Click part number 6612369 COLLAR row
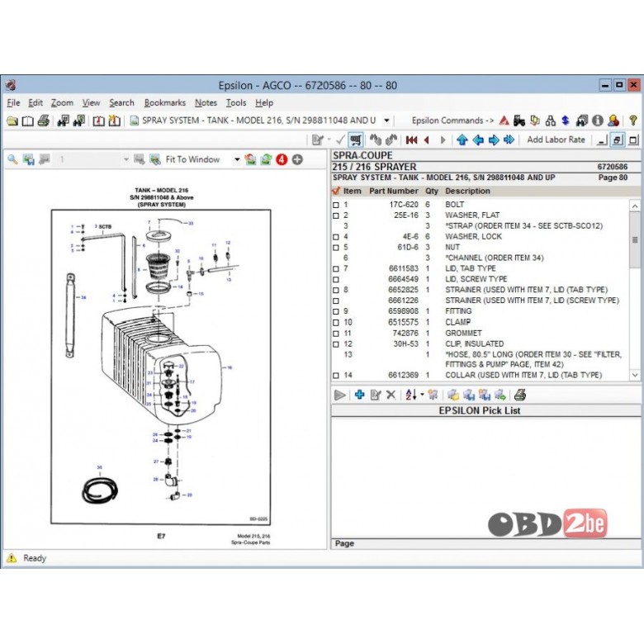 click(481, 376)
